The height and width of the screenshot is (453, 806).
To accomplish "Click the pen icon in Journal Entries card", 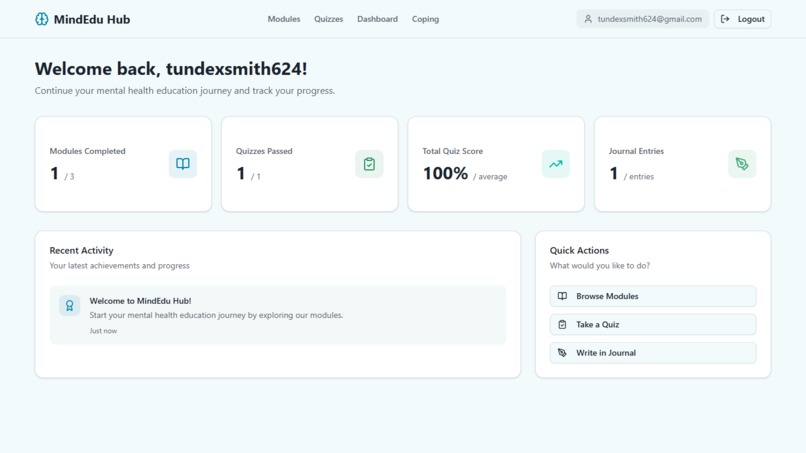I will tap(742, 164).
